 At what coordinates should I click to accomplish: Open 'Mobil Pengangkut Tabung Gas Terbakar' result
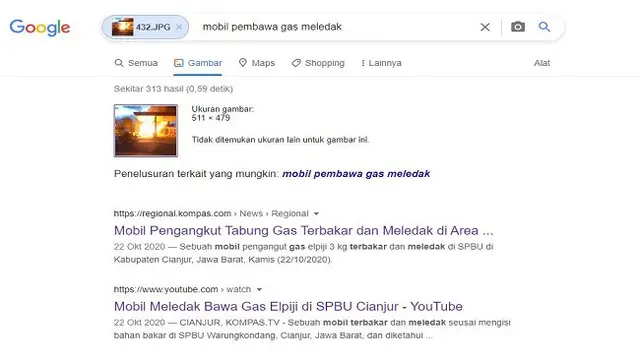(x=304, y=231)
